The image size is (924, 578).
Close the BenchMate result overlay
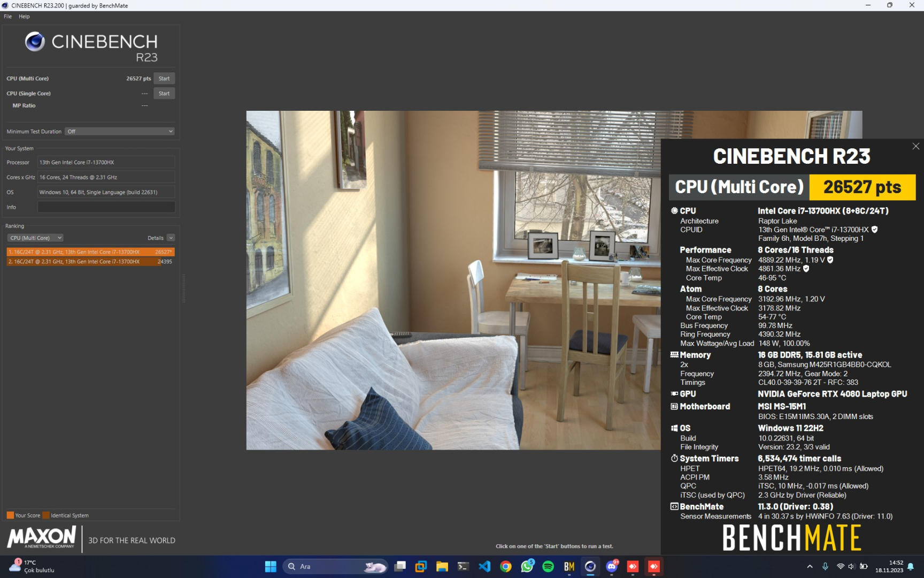point(915,146)
